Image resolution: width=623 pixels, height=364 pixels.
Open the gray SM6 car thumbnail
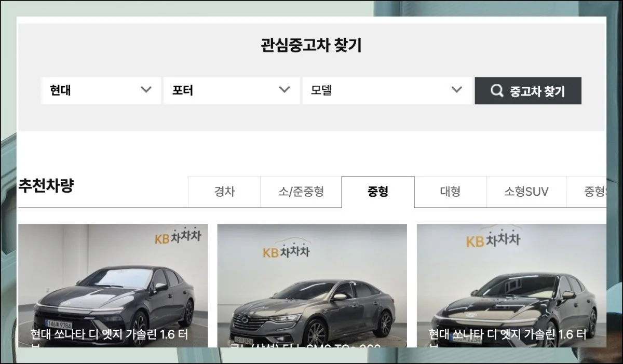coord(312,286)
